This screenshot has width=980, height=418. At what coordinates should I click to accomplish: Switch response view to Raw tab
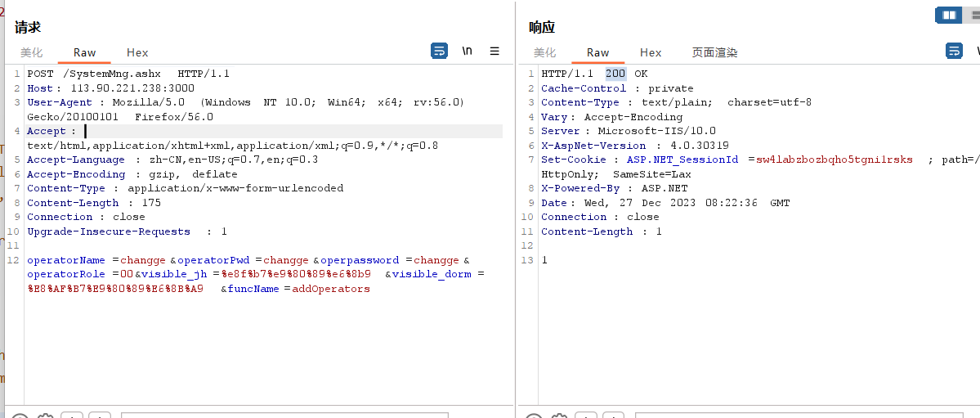[598, 52]
